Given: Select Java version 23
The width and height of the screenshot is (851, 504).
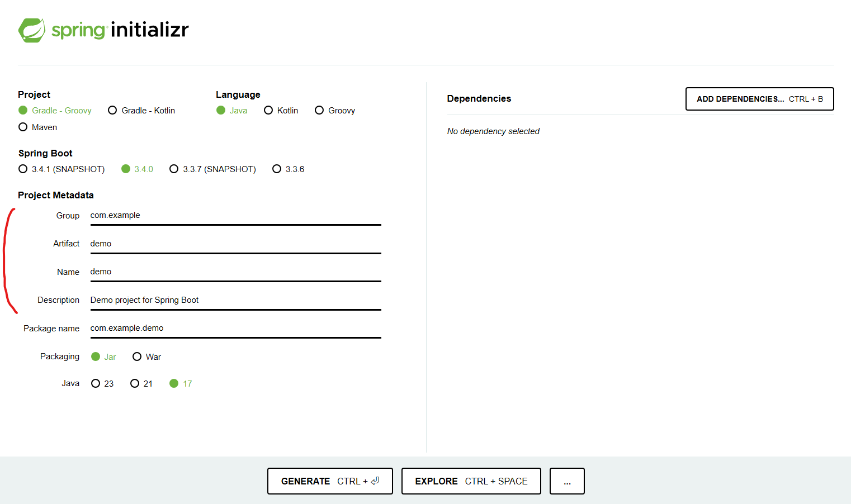Looking at the screenshot, I should pos(102,384).
